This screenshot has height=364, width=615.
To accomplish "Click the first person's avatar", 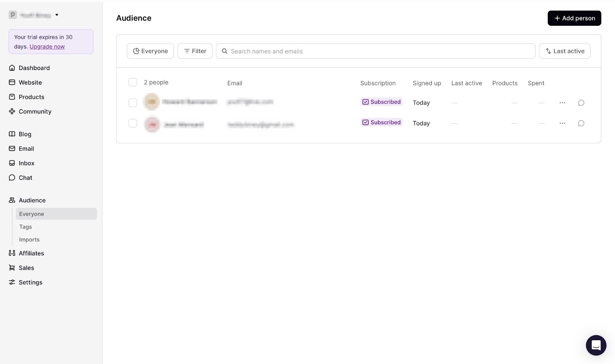I will (x=151, y=102).
